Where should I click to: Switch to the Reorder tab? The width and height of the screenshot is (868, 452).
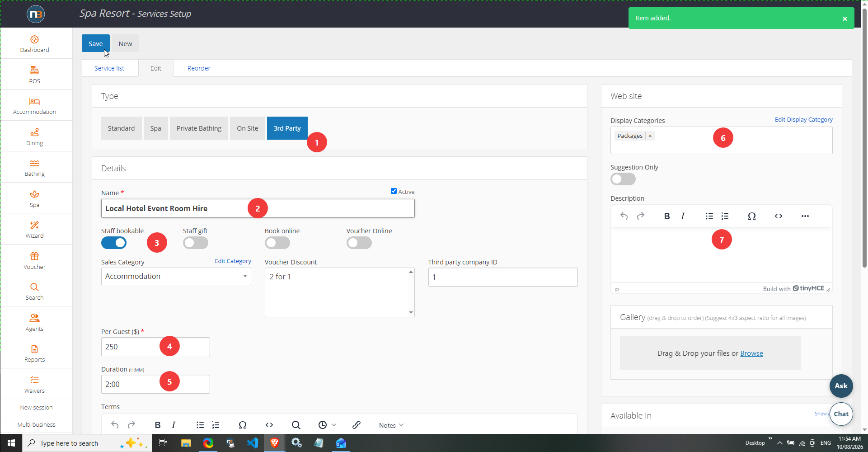199,68
